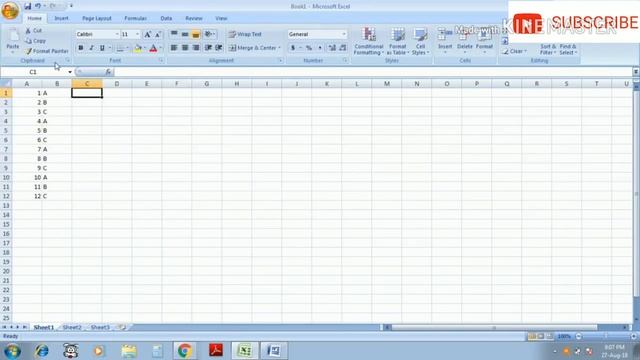Apply the Top Align vertical alignment
Screen dimensions: 640x360
tap(174, 34)
